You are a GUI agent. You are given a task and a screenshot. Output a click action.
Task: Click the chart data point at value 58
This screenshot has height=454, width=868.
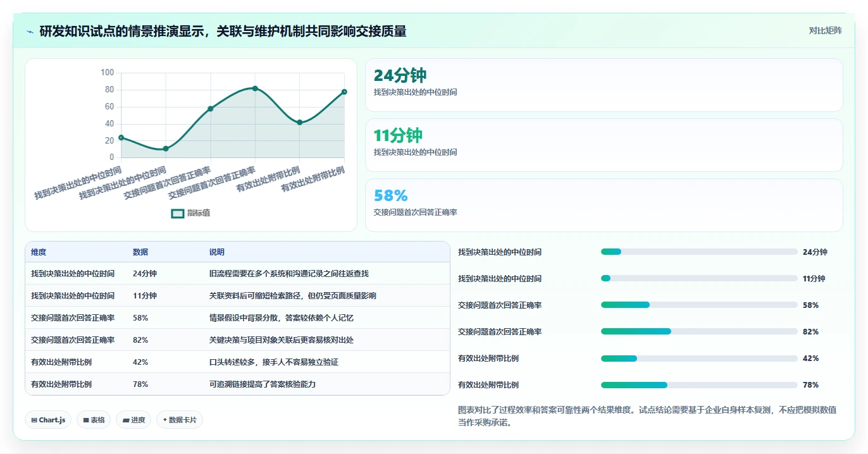(x=211, y=109)
